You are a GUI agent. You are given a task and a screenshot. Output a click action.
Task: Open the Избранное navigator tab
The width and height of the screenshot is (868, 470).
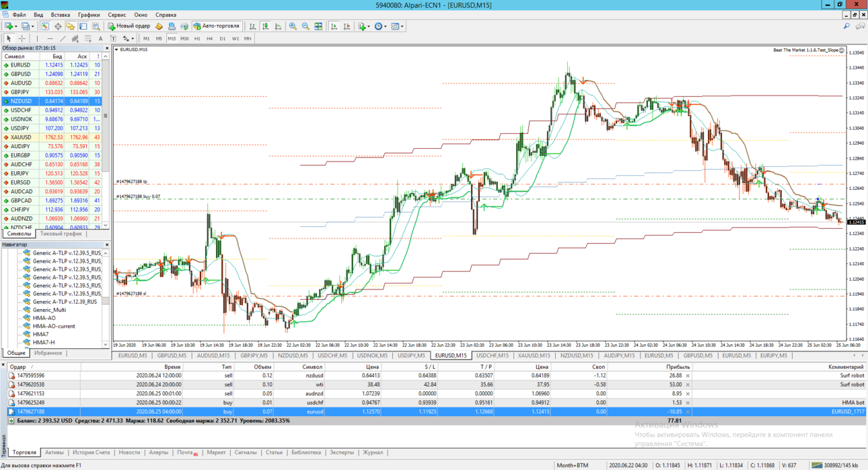[x=48, y=353]
